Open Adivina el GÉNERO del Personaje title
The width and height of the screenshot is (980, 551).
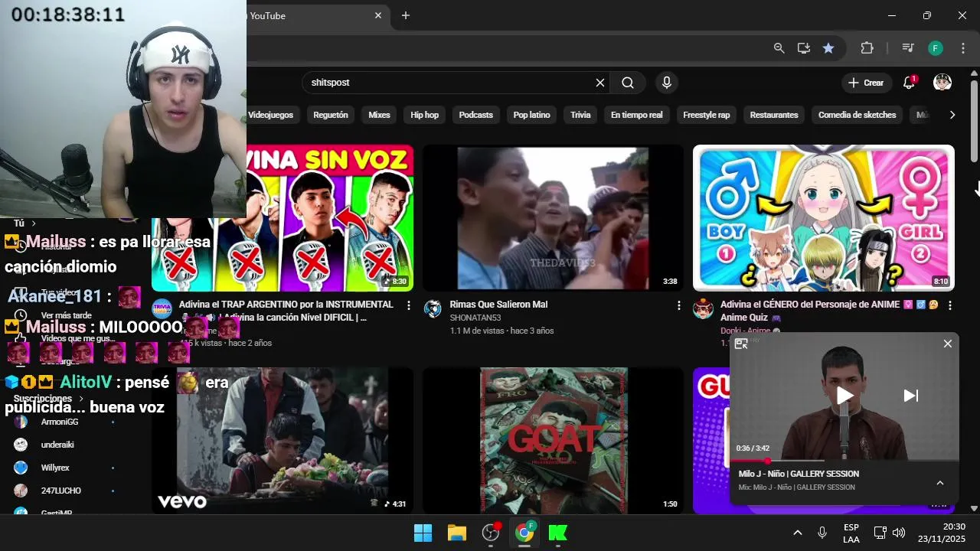point(829,311)
